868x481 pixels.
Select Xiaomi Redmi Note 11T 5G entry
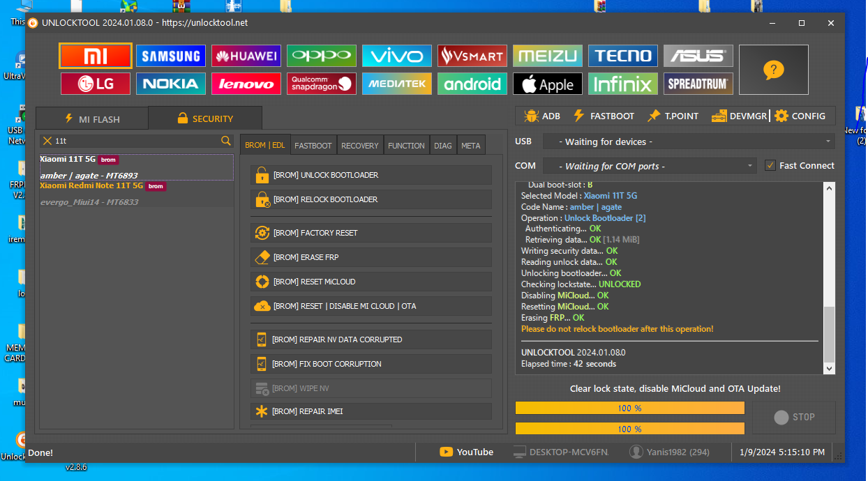[136, 194]
